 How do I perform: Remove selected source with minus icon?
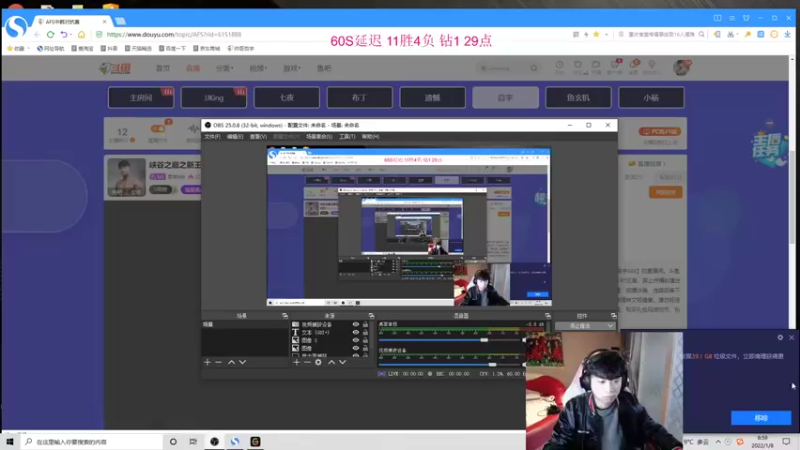click(x=307, y=362)
